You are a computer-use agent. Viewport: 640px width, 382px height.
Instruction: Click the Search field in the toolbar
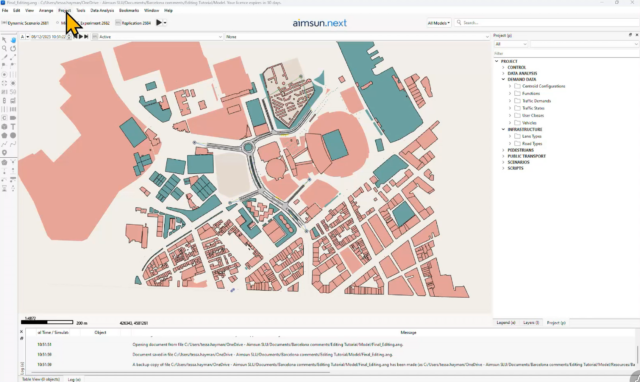click(547, 23)
